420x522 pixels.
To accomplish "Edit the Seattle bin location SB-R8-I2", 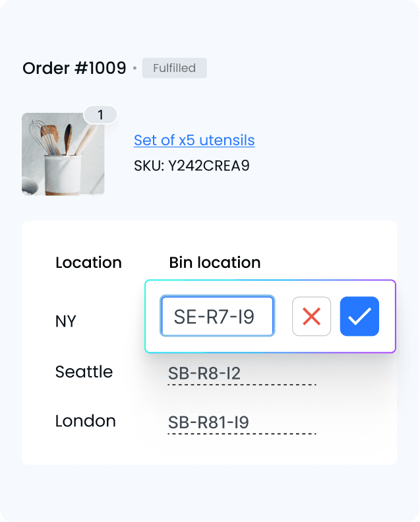I will tap(204, 374).
